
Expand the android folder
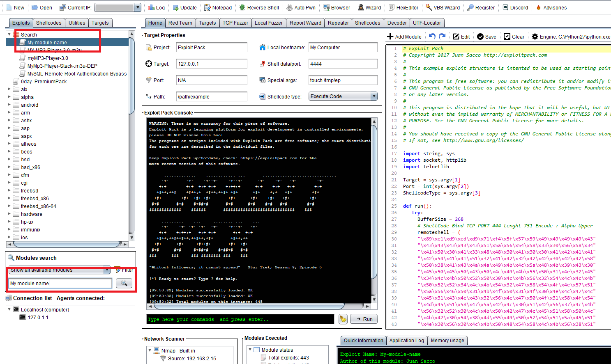[x=9, y=105]
